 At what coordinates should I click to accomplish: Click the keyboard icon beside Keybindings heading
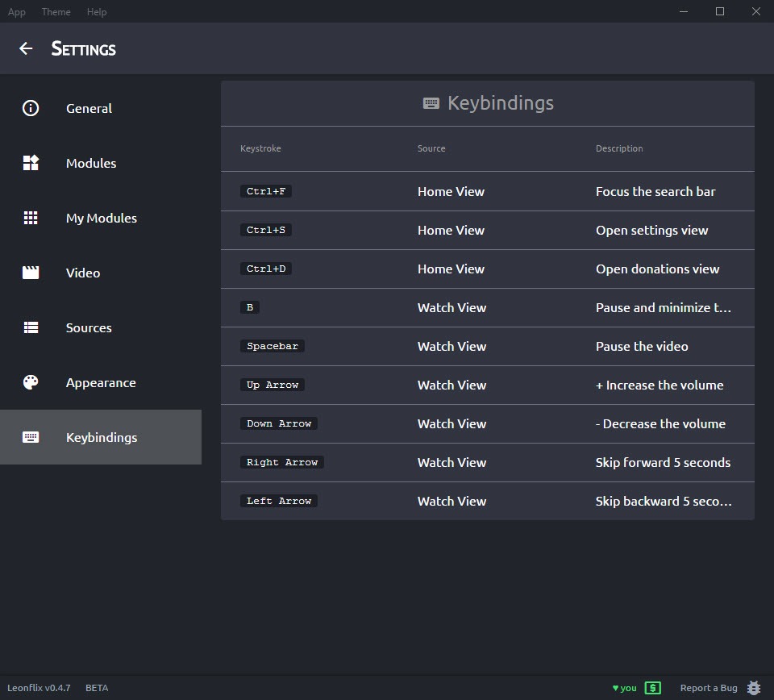pyautogui.click(x=431, y=103)
